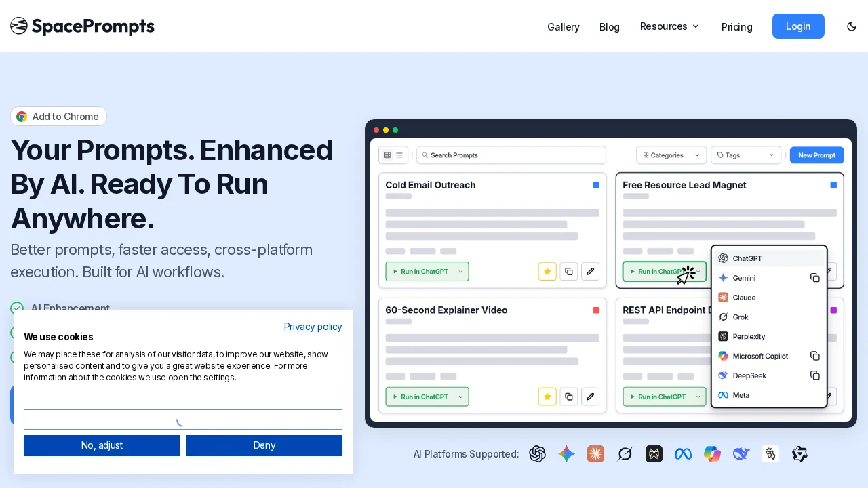The image size is (868, 488).
Task: Click the Login button
Action: click(x=798, y=26)
